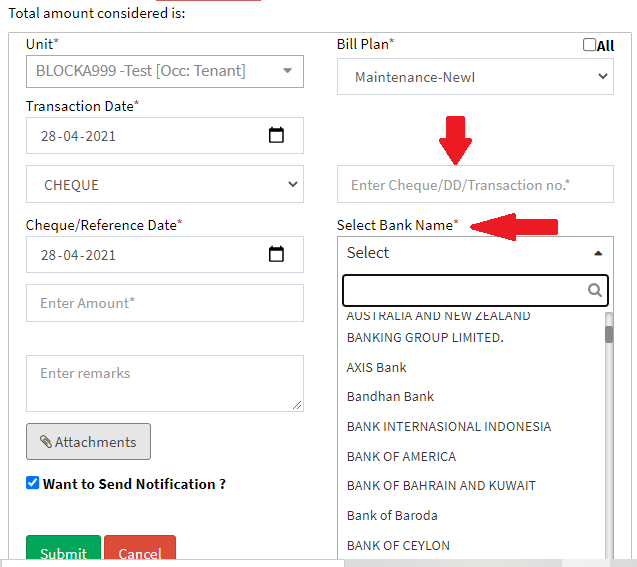Screen dimensions: 637x567
Task: Cancel the transaction form
Action: (x=140, y=552)
